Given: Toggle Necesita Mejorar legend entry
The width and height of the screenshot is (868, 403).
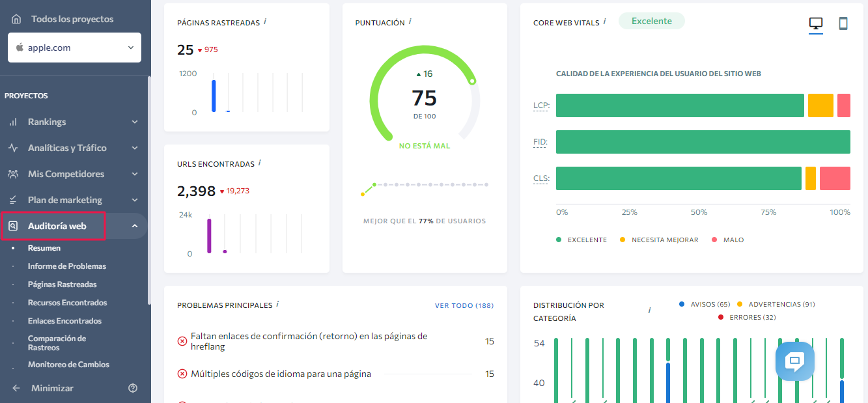Looking at the screenshot, I should [658, 240].
